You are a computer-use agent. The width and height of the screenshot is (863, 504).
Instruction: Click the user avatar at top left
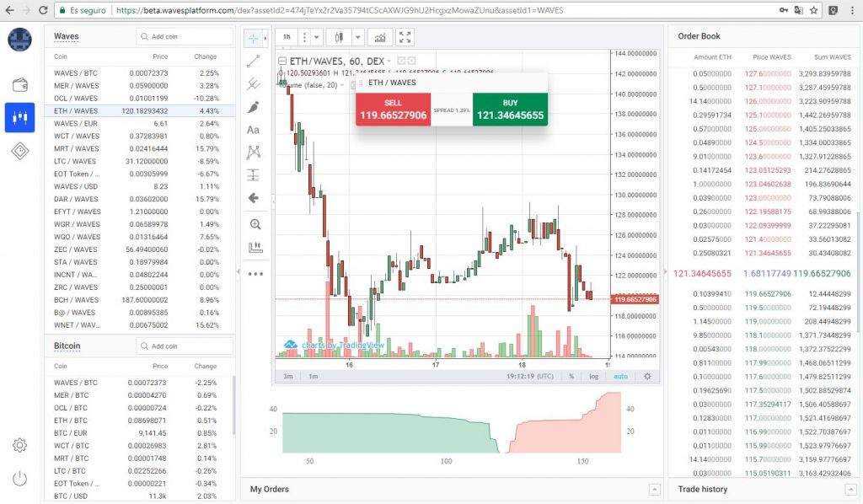pyautogui.click(x=20, y=40)
